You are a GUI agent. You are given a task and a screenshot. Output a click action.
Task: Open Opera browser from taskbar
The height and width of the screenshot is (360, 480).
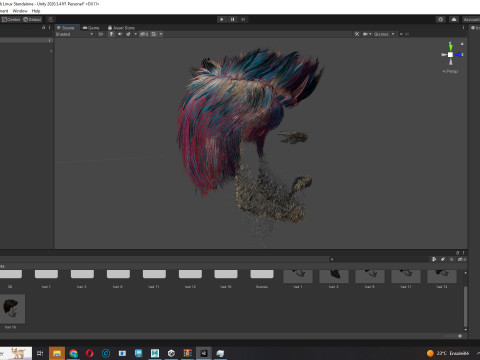point(89,353)
